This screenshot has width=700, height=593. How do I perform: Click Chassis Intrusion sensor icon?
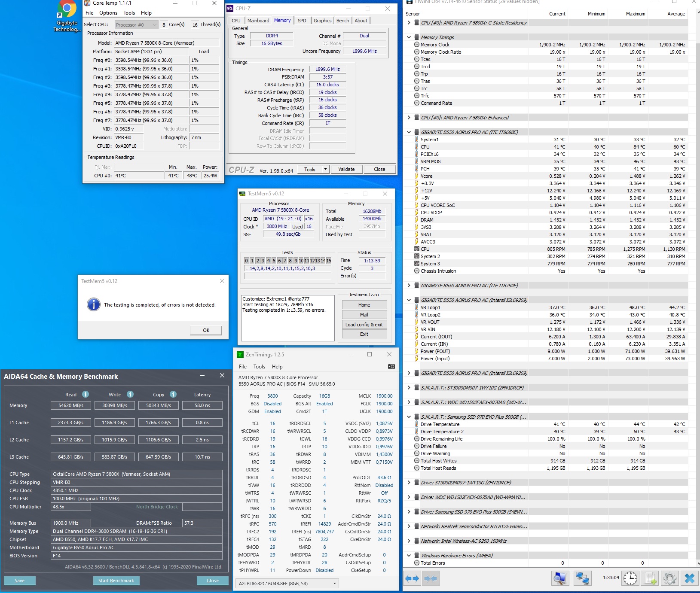417,271
